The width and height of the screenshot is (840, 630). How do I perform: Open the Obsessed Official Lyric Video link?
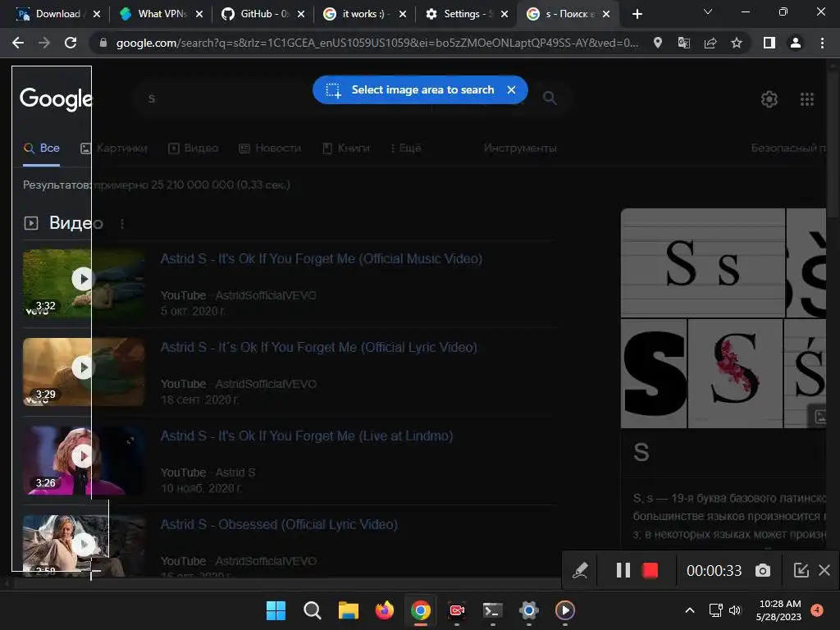coord(279,524)
